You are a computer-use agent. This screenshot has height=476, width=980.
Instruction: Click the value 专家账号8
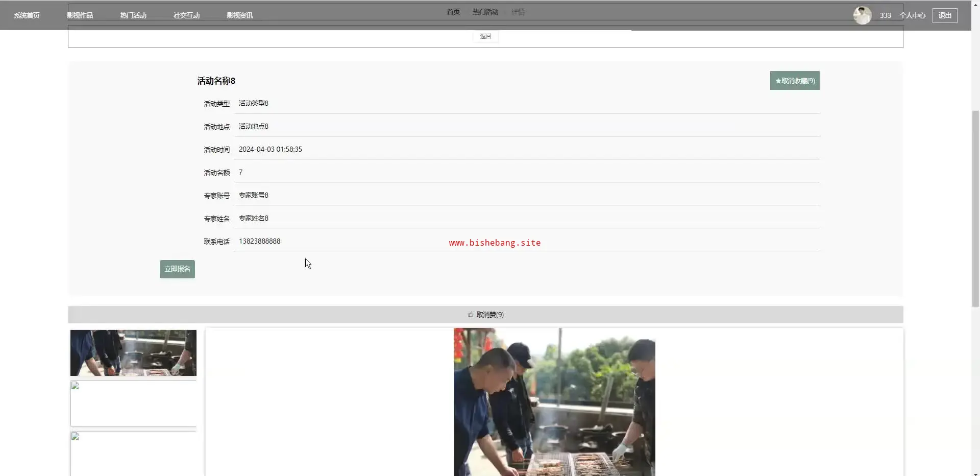[254, 195]
